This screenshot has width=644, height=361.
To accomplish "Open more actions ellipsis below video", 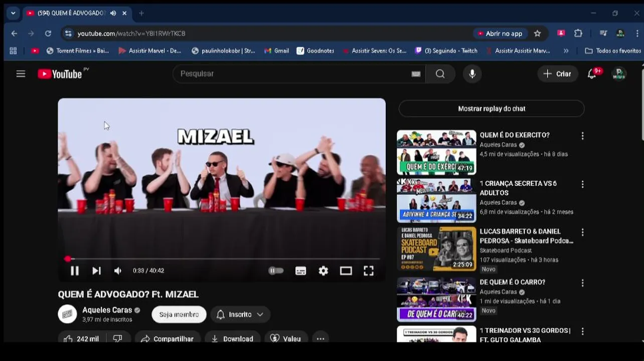I will (x=320, y=338).
